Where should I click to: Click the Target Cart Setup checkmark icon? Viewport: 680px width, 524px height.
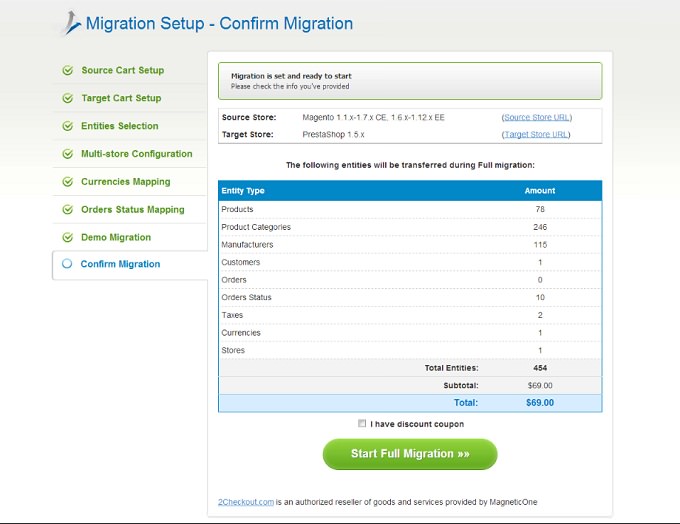tap(68, 98)
